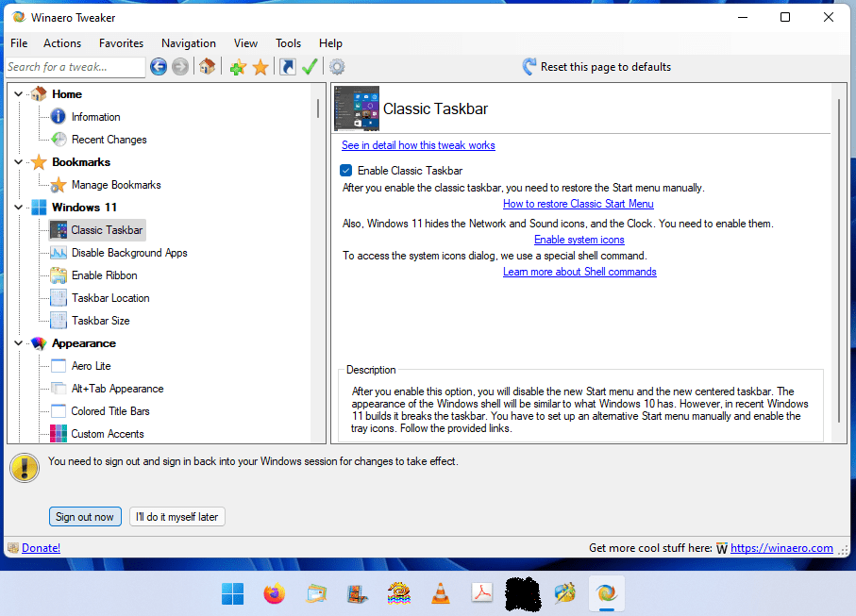Viewport: 856px width, 616px height.
Task: Select Classic Taskbar in the tree
Action: [x=107, y=230]
